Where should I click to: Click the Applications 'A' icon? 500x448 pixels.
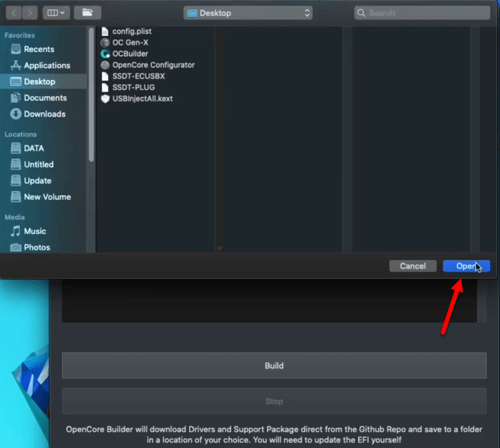tap(16, 65)
